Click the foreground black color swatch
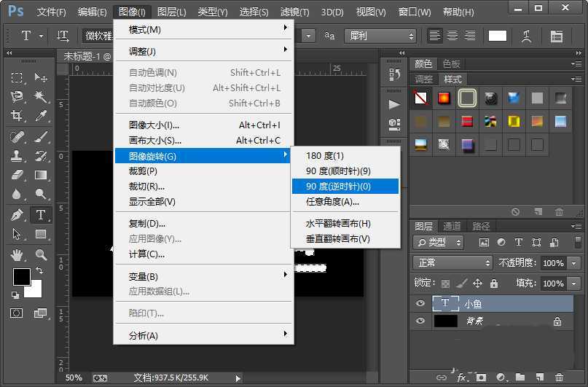Screen dimensions: 588x387 tap(21, 277)
